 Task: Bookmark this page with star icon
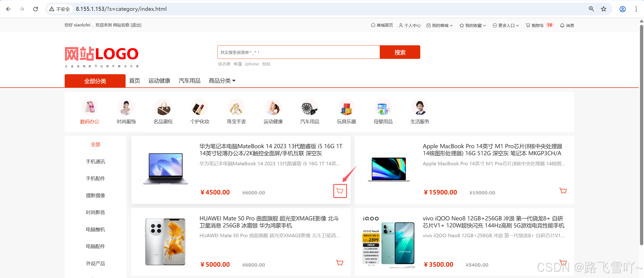[603, 9]
